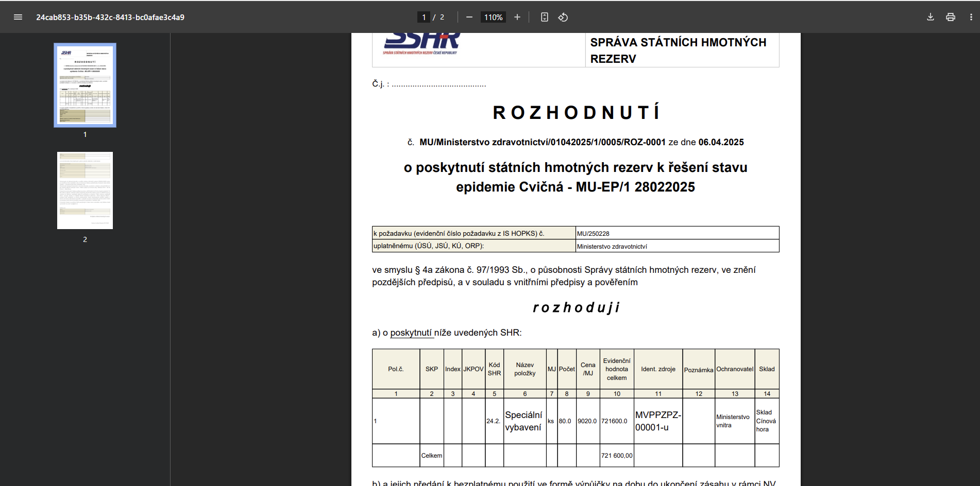Rotate the document counterclockwise
The image size is (980, 486).
(563, 17)
